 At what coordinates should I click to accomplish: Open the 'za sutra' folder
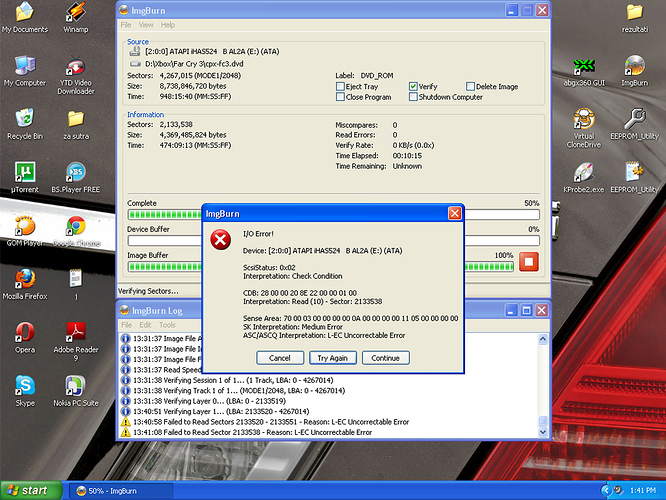point(76,124)
